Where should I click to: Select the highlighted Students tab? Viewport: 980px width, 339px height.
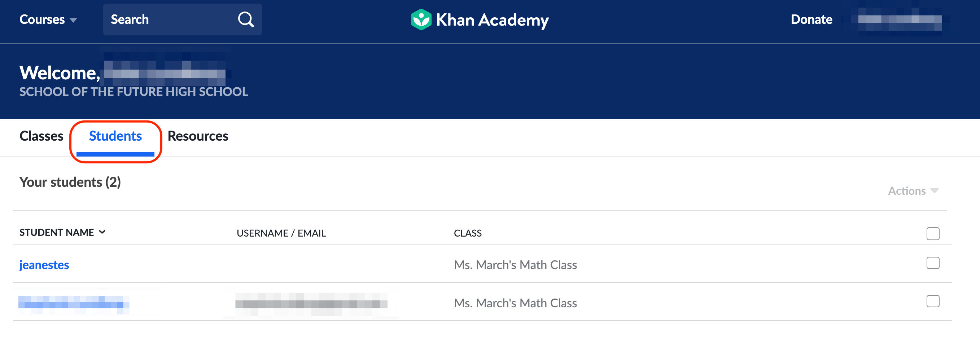[x=115, y=136]
